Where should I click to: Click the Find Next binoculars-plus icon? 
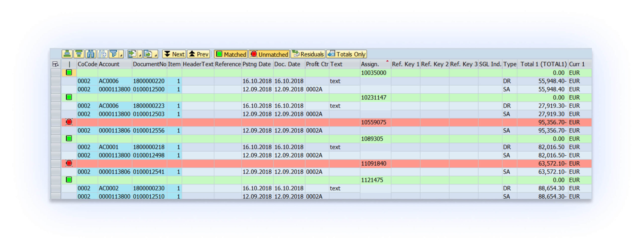click(x=102, y=54)
